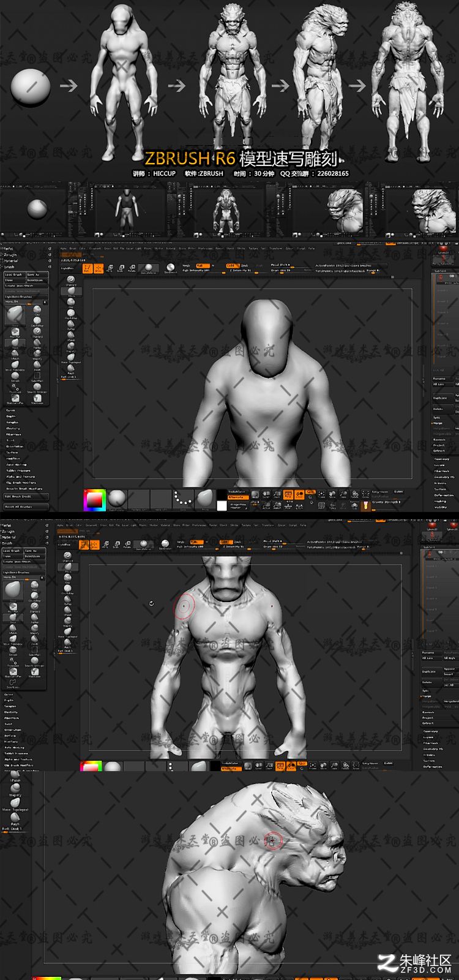Activate Scale transform icon in faceless-model window's toolbar
459x980 pixels.
[121, 268]
